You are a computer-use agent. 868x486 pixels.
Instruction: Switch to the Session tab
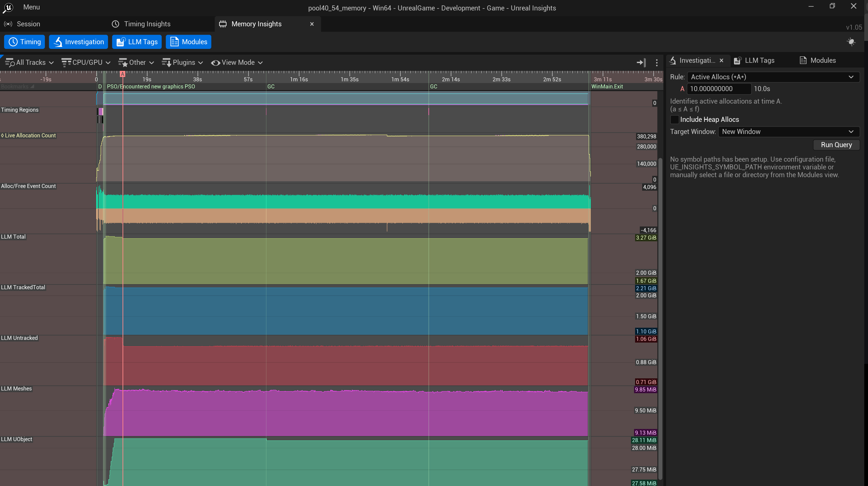pyautogui.click(x=28, y=24)
